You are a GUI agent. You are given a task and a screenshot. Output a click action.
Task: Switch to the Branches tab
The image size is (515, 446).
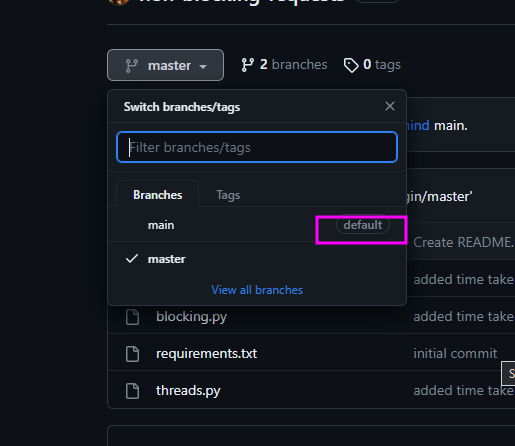click(x=158, y=195)
